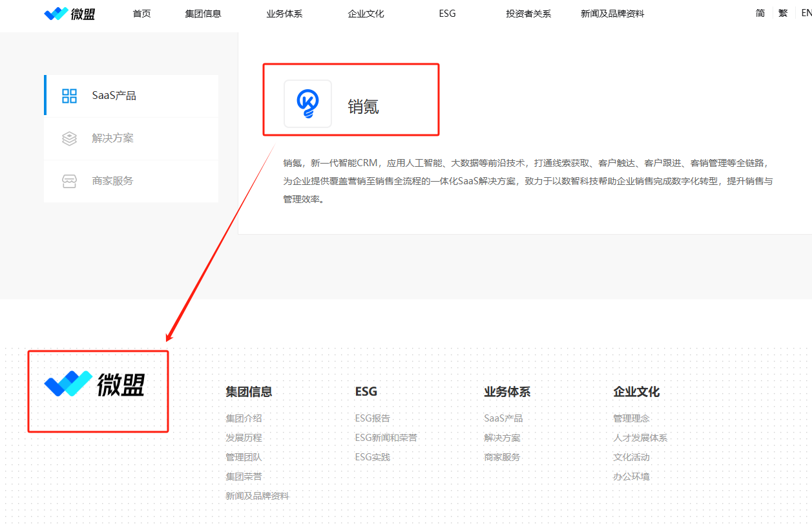Screen dimensions: 812x525
Task: Open footer link SaaS产品
Action: [503, 418]
